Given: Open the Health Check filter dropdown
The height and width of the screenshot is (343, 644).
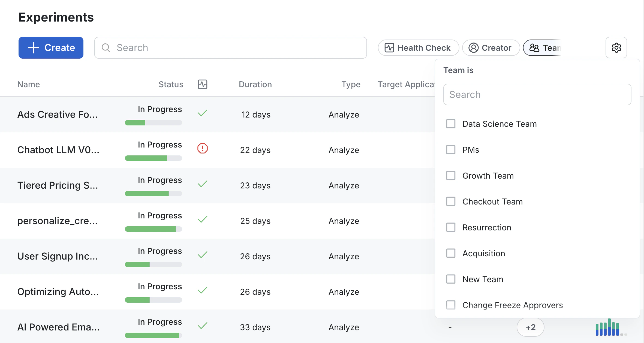Looking at the screenshot, I should [418, 48].
